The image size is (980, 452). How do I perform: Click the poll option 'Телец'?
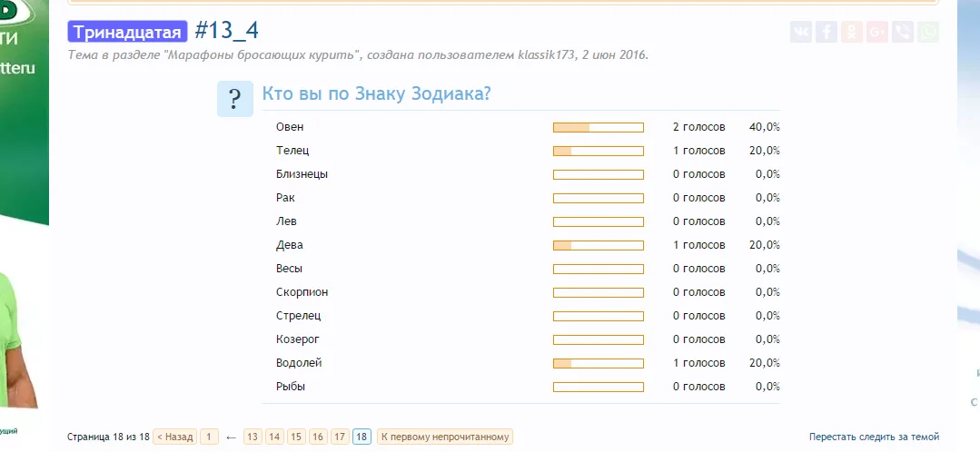(x=292, y=151)
